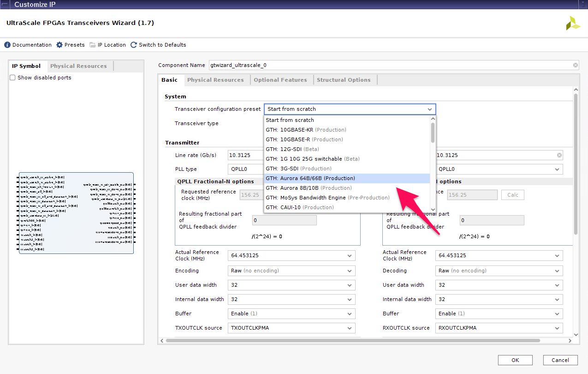This screenshot has height=374, width=588.
Task: Switch to the Physical Resources tab in left panel
Action: 78,66
